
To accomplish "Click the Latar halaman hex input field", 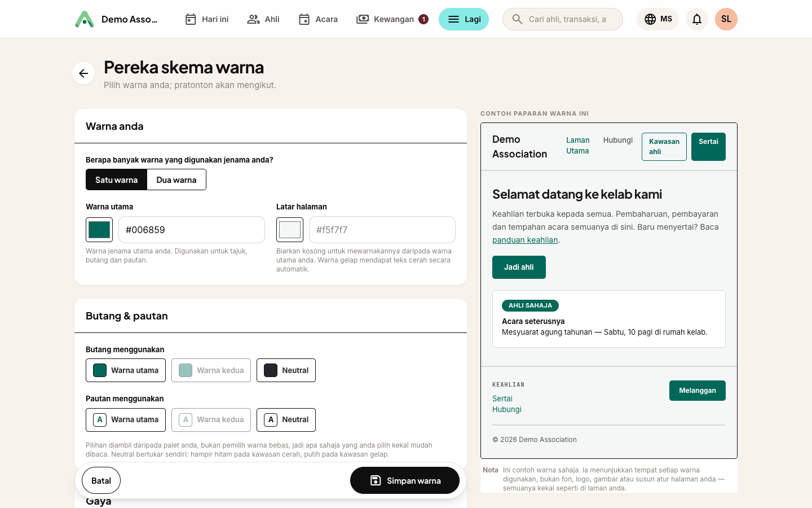I will coord(382,230).
